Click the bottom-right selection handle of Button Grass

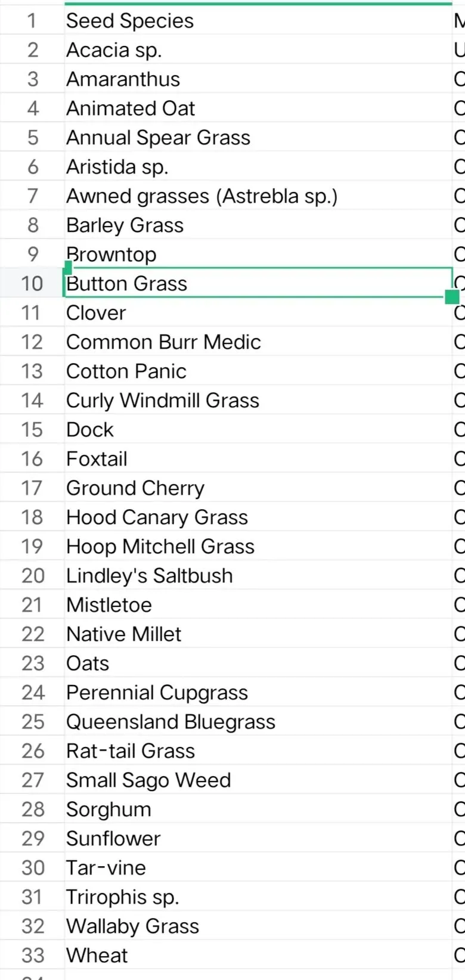(452, 296)
